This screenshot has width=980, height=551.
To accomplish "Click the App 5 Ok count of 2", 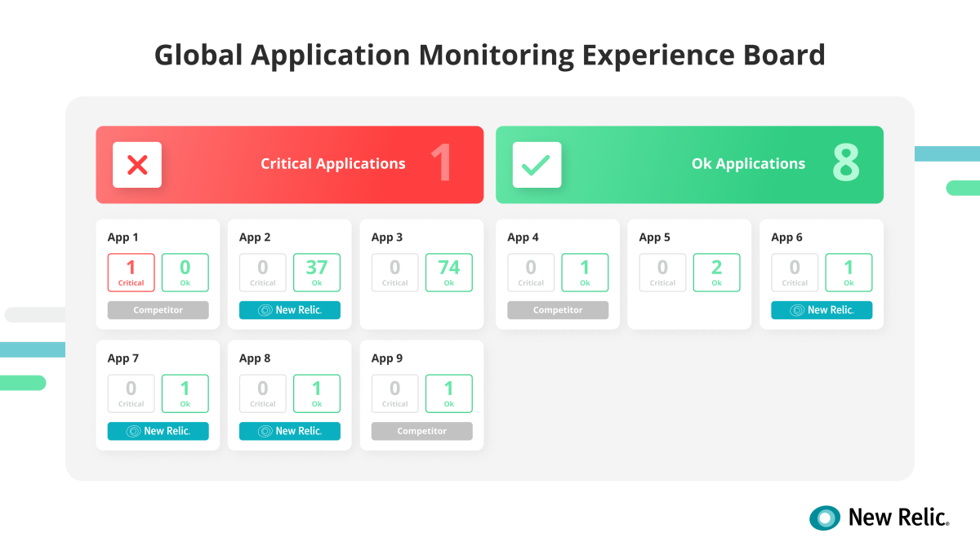I will pos(716,273).
